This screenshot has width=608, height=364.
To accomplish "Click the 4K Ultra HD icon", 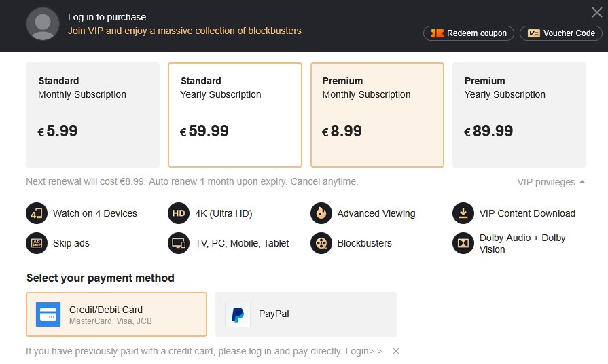I will coord(179,213).
